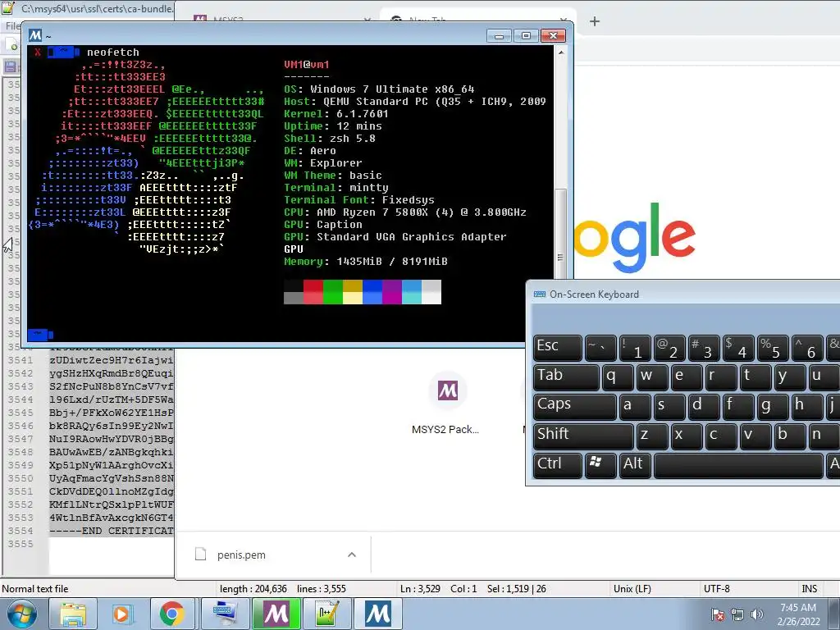This screenshot has width=840, height=630.
Task: Click the s key on On-Screen Keyboard
Action: (669, 406)
